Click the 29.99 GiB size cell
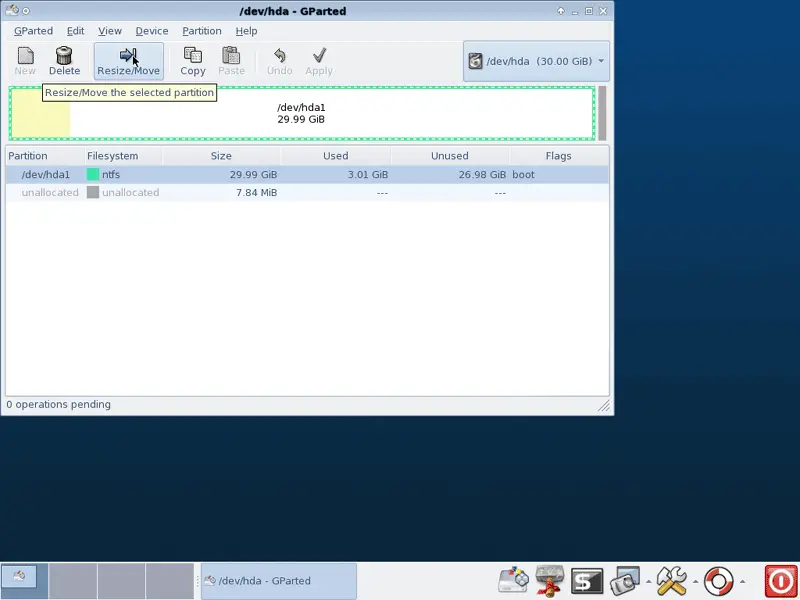 pyautogui.click(x=253, y=174)
